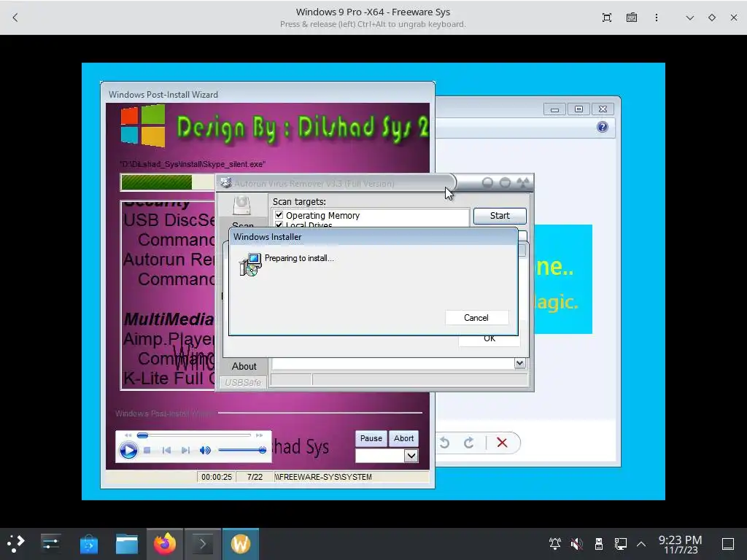
Task: Open the KDE application launcher
Action: tap(16, 543)
